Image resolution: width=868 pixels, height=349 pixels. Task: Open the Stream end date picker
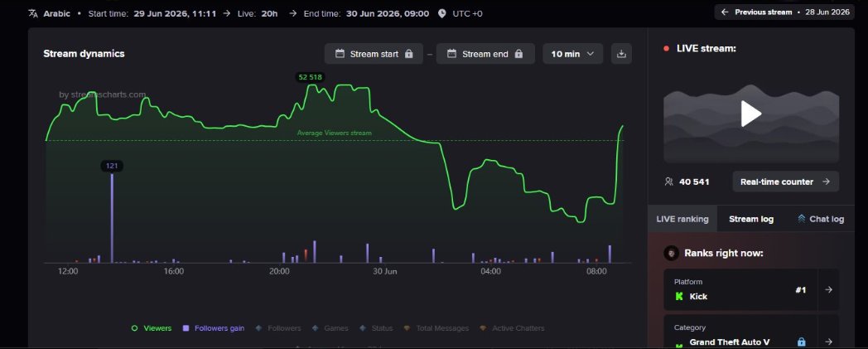point(485,54)
